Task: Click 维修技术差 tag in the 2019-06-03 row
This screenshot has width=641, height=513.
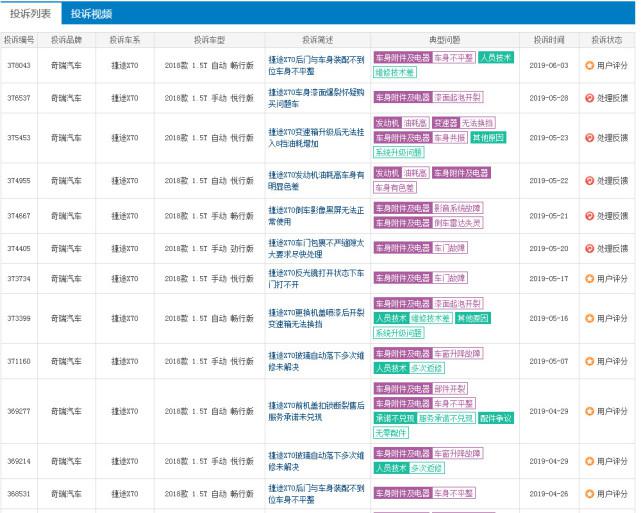Action: [x=395, y=73]
